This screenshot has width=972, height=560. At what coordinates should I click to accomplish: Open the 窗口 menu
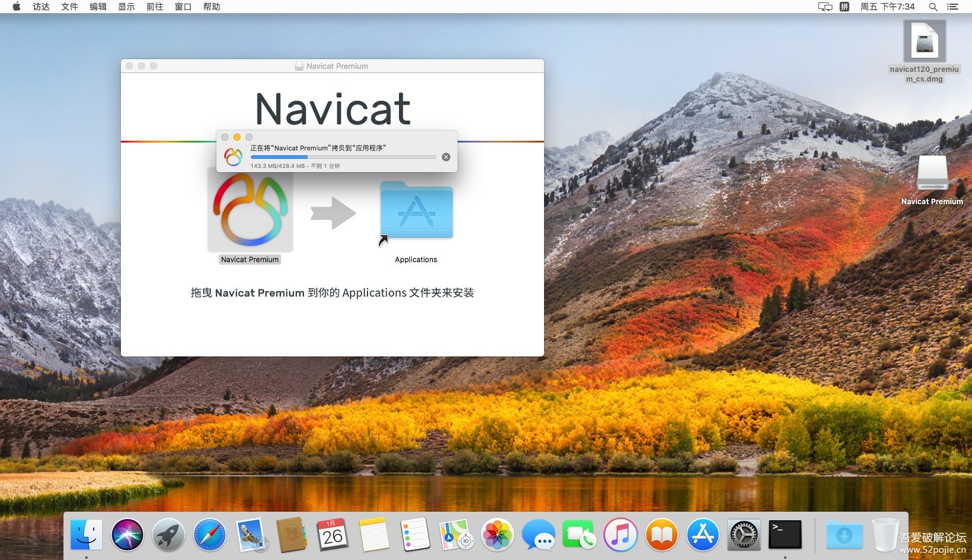183,7
